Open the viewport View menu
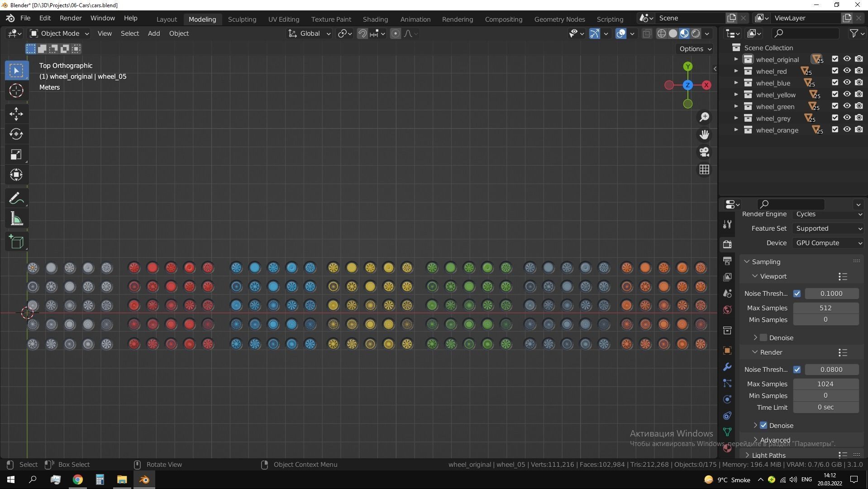The height and width of the screenshot is (489, 868). point(105,33)
